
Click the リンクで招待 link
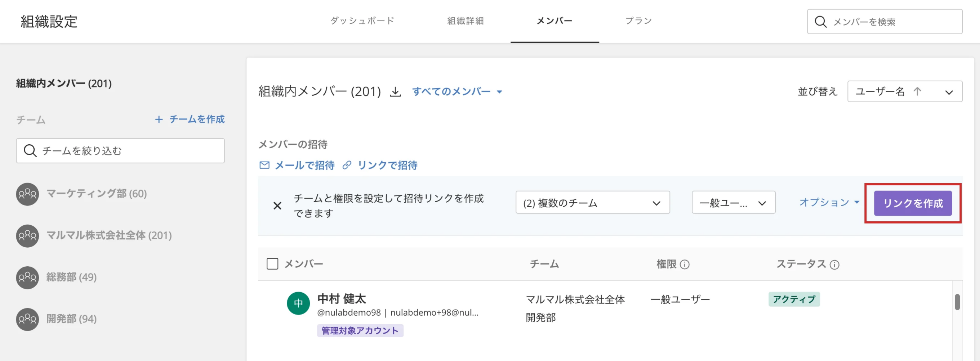tap(387, 165)
